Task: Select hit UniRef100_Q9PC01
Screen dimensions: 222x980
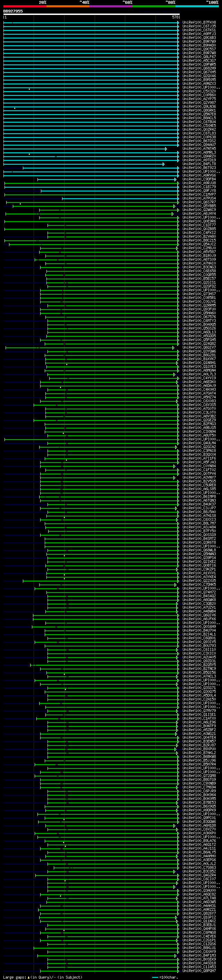Action: click(x=199, y=818)
